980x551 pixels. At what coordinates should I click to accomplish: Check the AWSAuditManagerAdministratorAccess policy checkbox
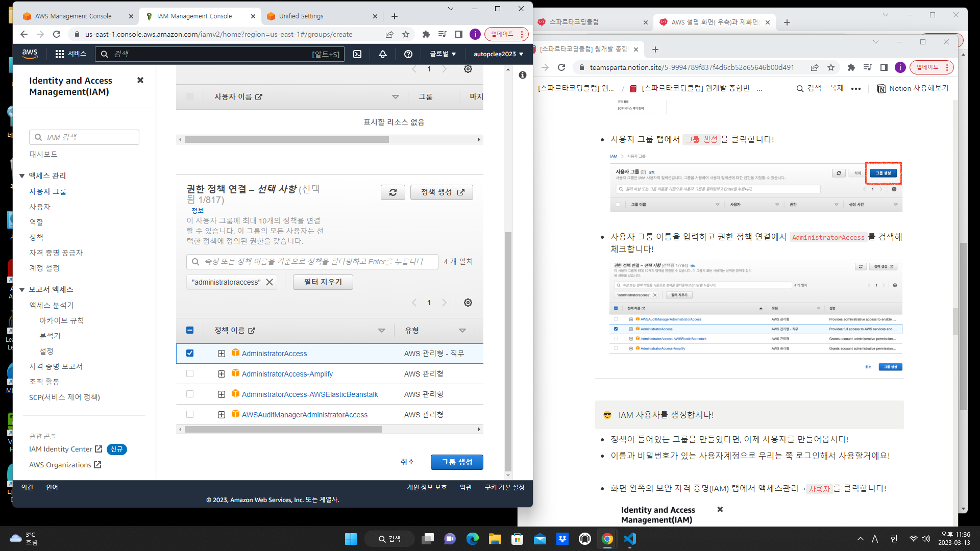pos(190,414)
